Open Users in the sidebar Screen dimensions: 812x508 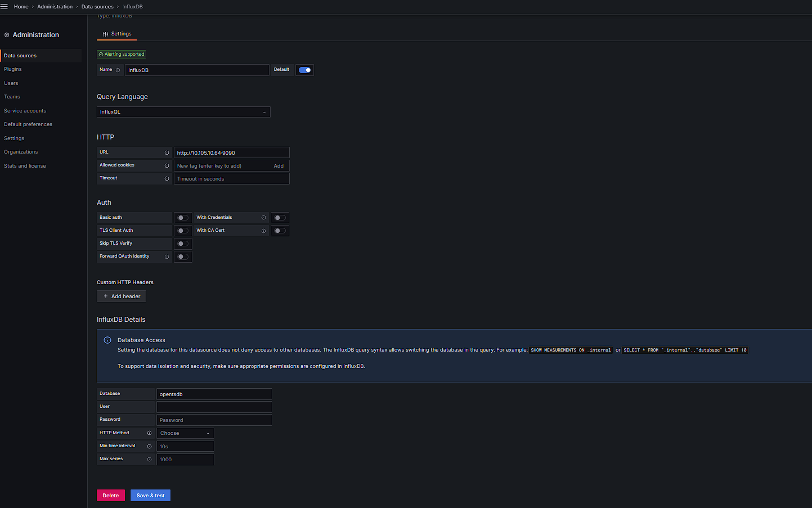tap(11, 83)
